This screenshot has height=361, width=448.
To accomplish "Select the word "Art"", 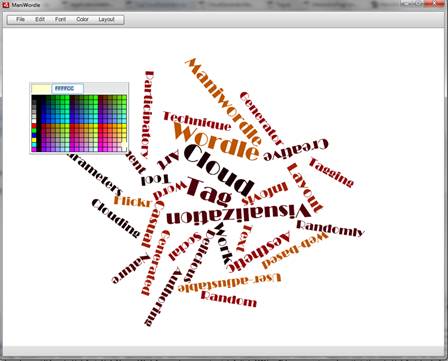I will (169, 159).
